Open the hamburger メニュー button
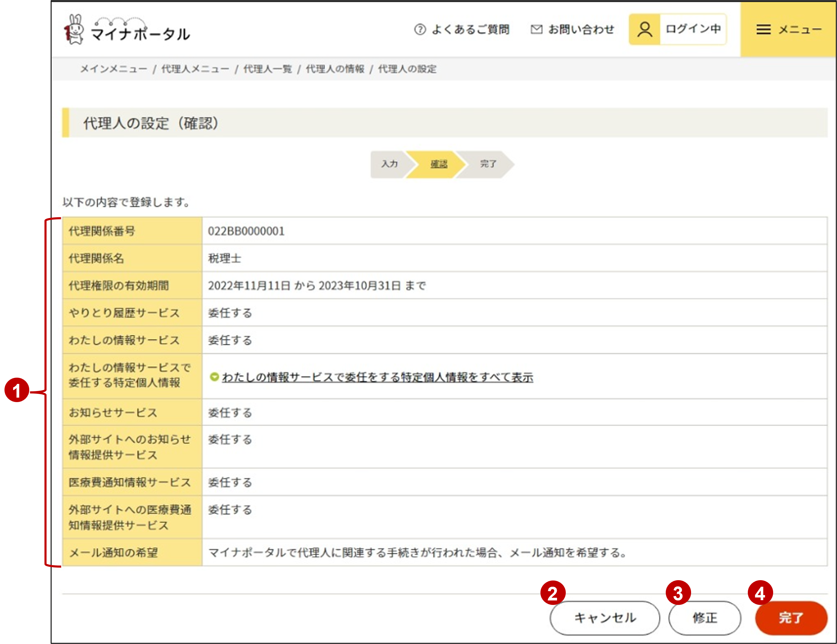Viewport: 837px width, 644px height. (789, 29)
